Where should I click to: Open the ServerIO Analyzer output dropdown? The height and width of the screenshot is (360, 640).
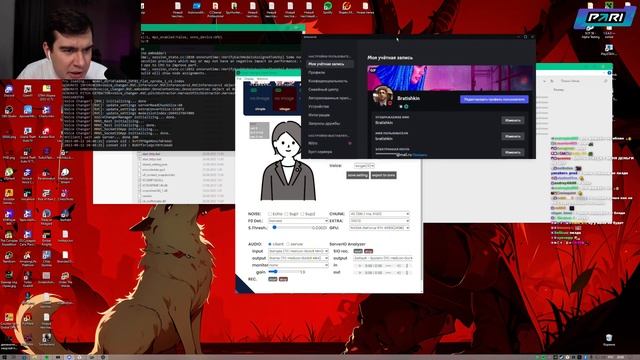pos(383,258)
